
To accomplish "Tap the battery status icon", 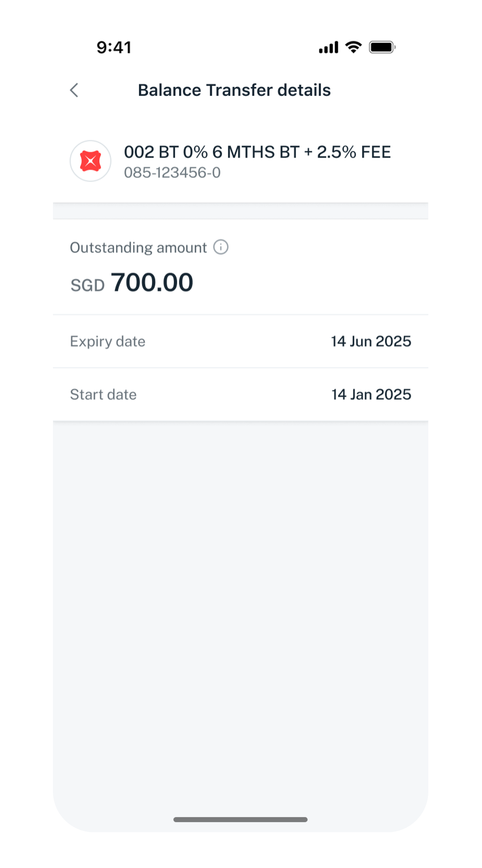I will coord(382,47).
